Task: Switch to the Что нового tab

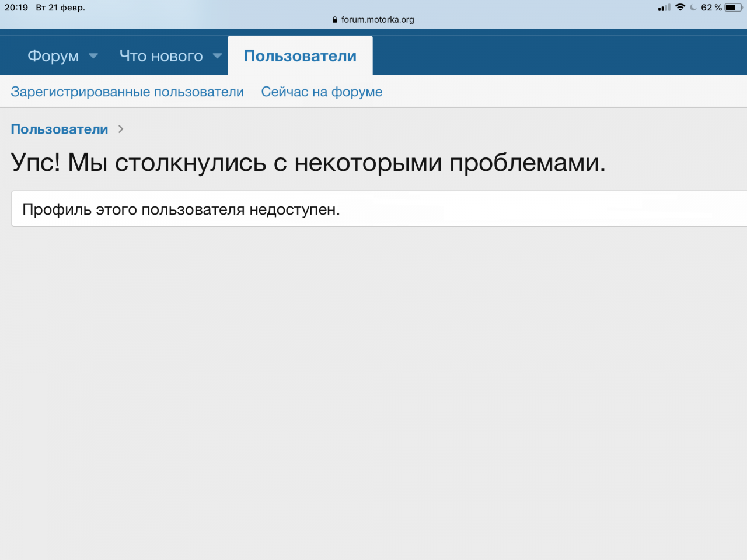Action: (161, 56)
